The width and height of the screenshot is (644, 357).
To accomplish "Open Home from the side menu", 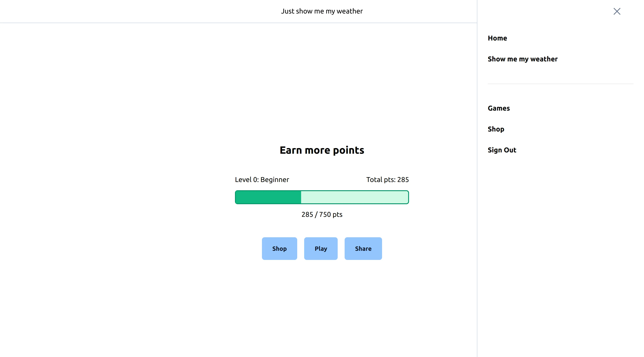I will point(497,38).
